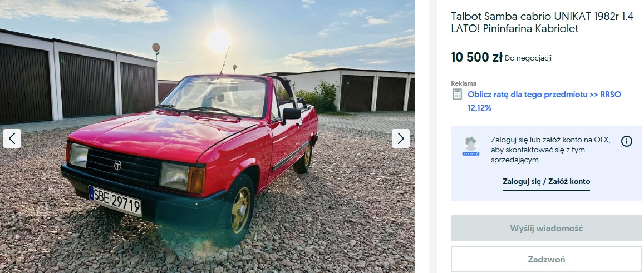Click the license plate SBE 29719 in photo
The height and width of the screenshot is (273, 644).
(x=115, y=201)
